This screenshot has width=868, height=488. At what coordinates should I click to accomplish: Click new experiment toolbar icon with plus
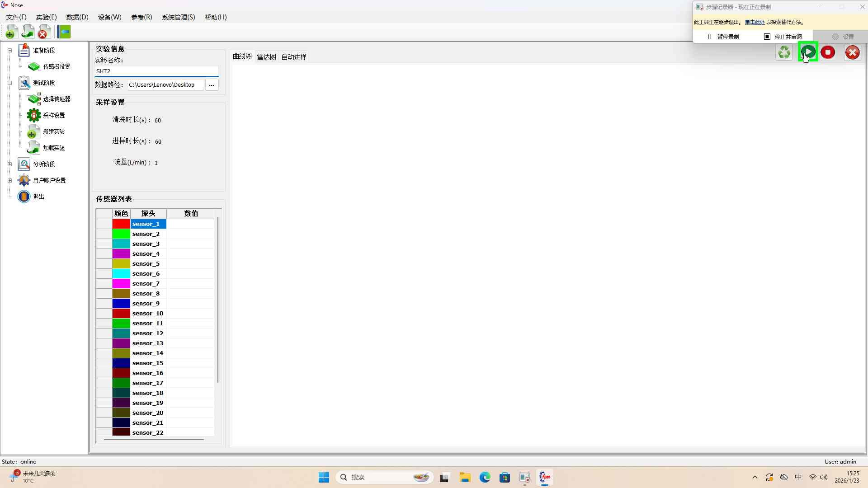point(11,32)
